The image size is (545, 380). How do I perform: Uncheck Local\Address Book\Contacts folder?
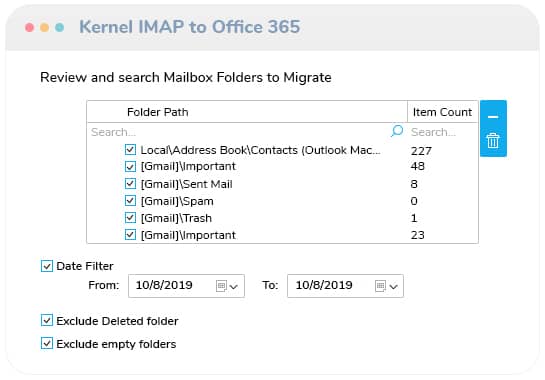coord(130,149)
